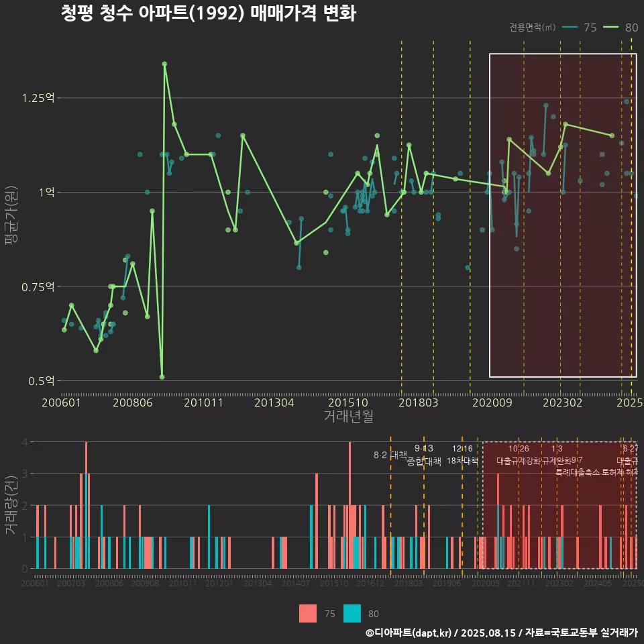Select 201201 on the volume chart date axis

[219, 583]
